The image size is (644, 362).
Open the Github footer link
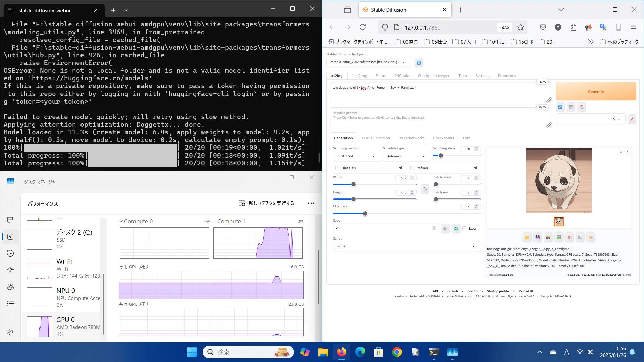tap(452, 291)
